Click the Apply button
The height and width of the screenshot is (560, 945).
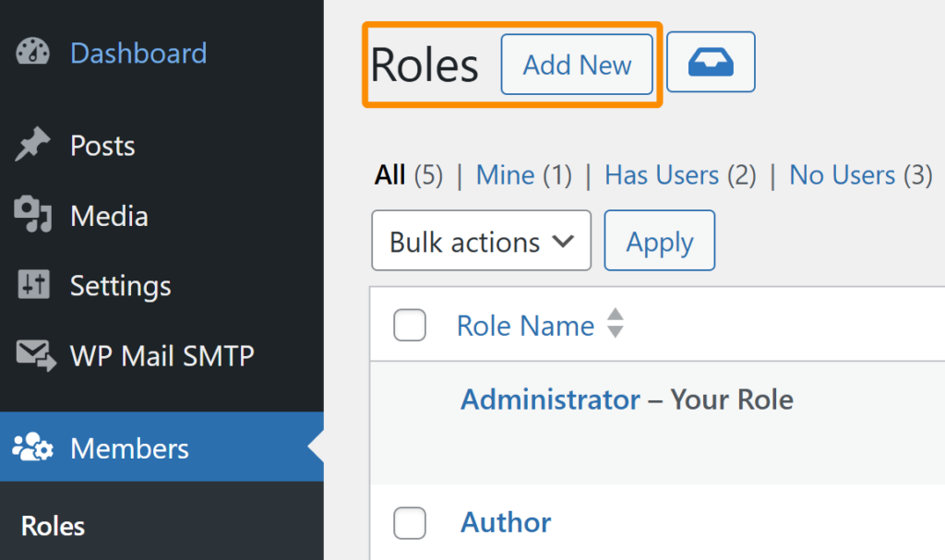pos(659,241)
